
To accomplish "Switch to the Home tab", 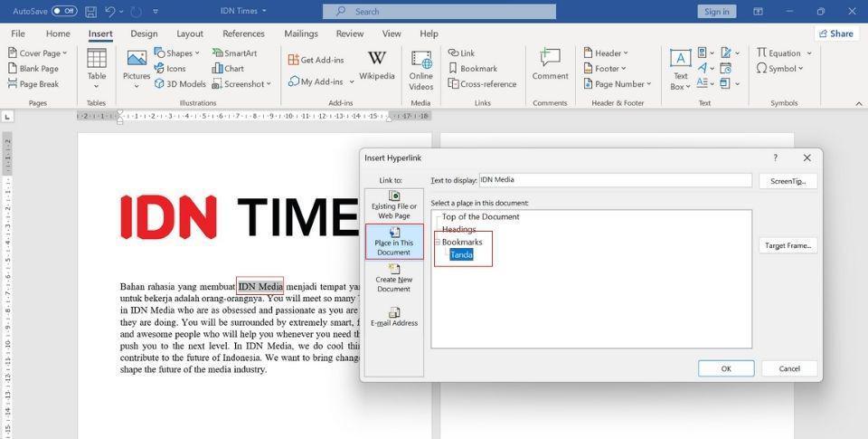I will [x=58, y=33].
